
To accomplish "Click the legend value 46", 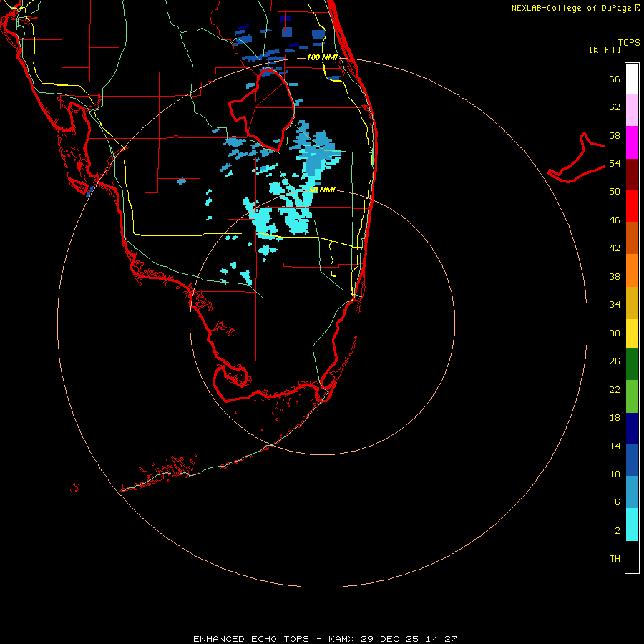I will pyautogui.click(x=615, y=220).
